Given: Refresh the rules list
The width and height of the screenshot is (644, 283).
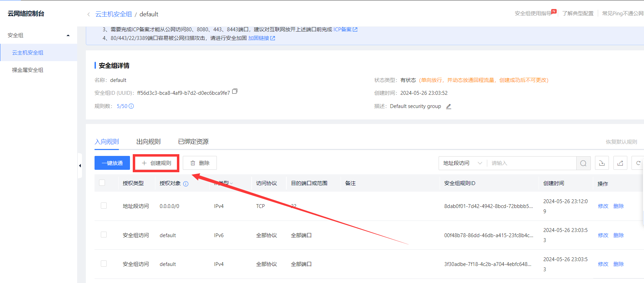Looking at the screenshot, I should tap(638, 163).
